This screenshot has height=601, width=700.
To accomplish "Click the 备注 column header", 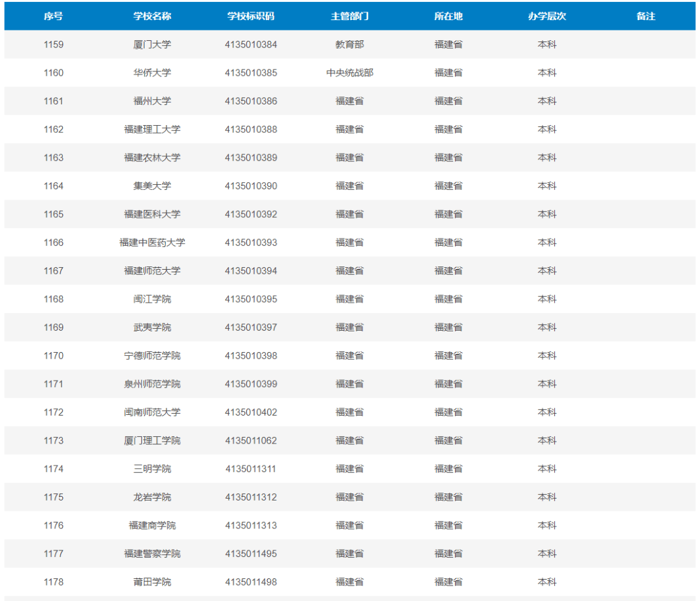I will tap(646, 16).
